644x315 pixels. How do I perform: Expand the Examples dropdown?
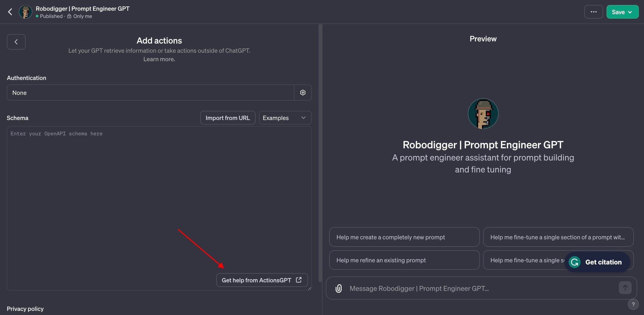(285, 118)
